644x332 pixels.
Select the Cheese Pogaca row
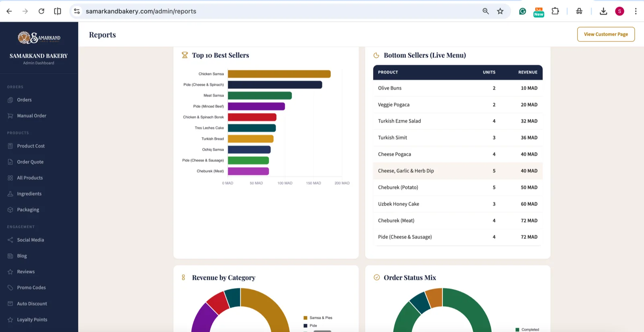click(458, 154)
